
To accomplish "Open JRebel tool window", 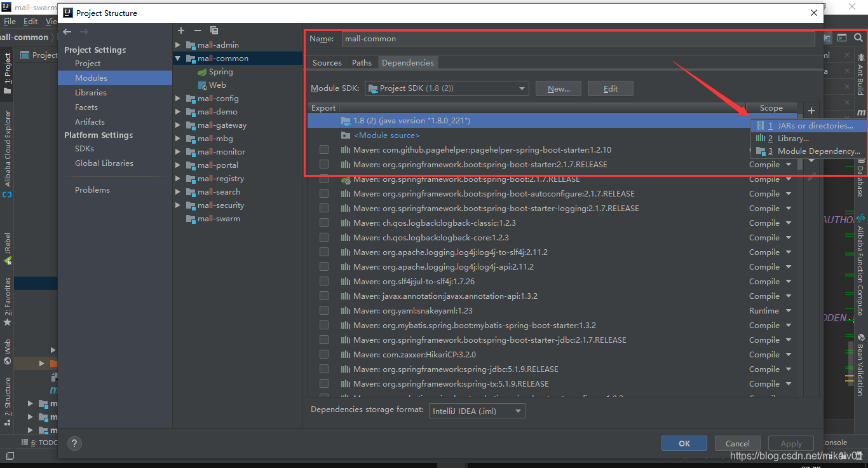I will 7,249.
